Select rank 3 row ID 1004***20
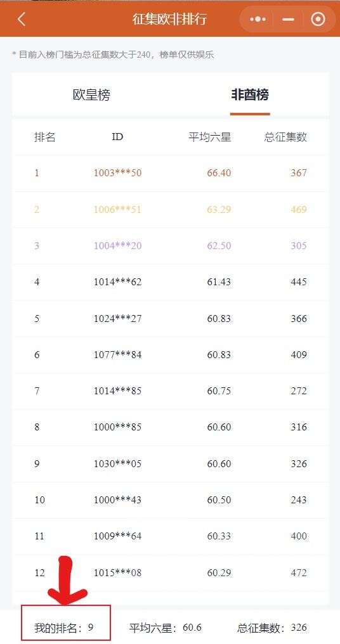340x644 pixels. (x=171, y=245)
